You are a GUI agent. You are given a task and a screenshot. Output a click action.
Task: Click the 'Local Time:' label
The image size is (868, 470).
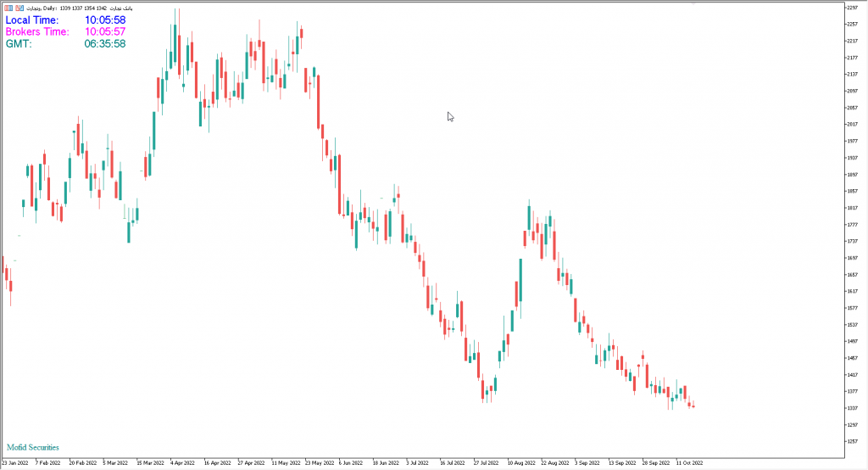(31, 20)
